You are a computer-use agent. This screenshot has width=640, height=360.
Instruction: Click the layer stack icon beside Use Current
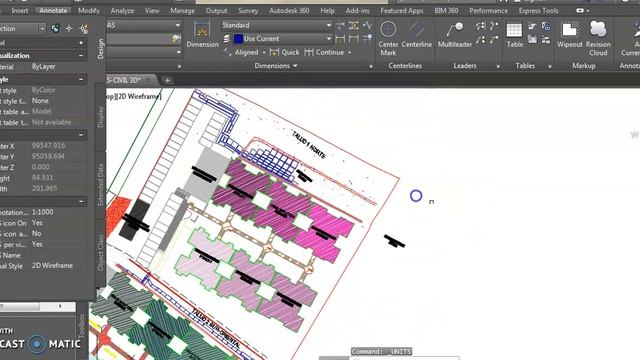(227, 38)
